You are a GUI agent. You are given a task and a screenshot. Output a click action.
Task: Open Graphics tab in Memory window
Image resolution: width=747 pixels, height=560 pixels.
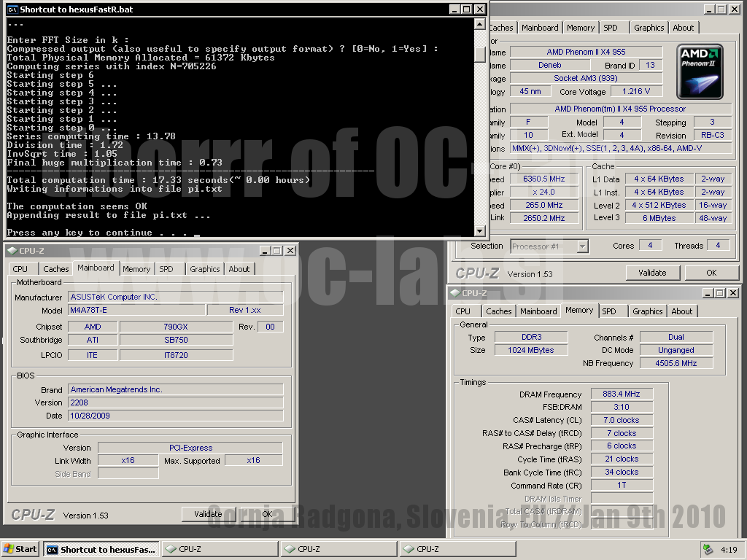click(x=648, y=311)
